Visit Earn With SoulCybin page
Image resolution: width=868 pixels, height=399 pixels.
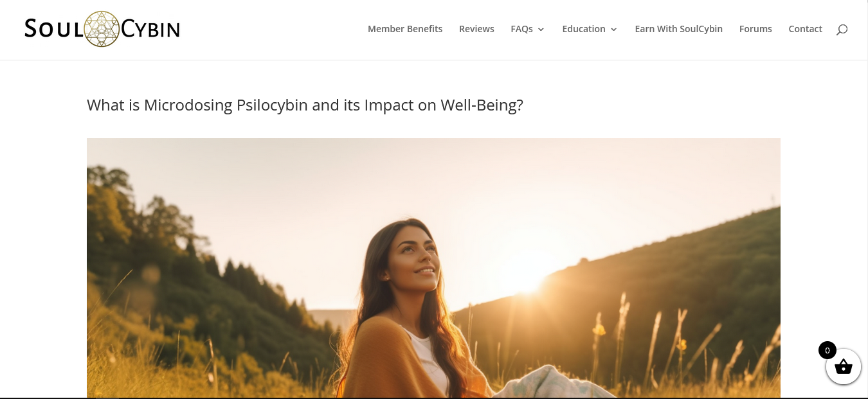(678, 29)
